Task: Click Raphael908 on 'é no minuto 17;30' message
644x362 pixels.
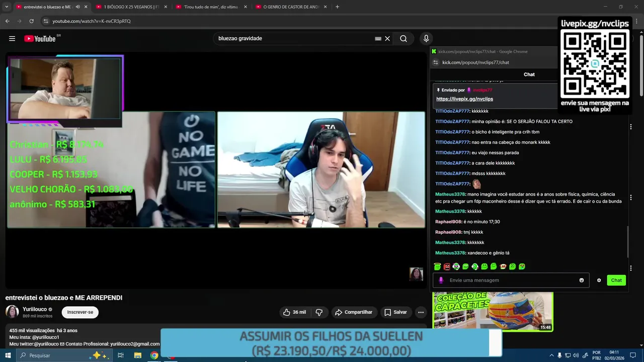Action: (x=448, y=222)
